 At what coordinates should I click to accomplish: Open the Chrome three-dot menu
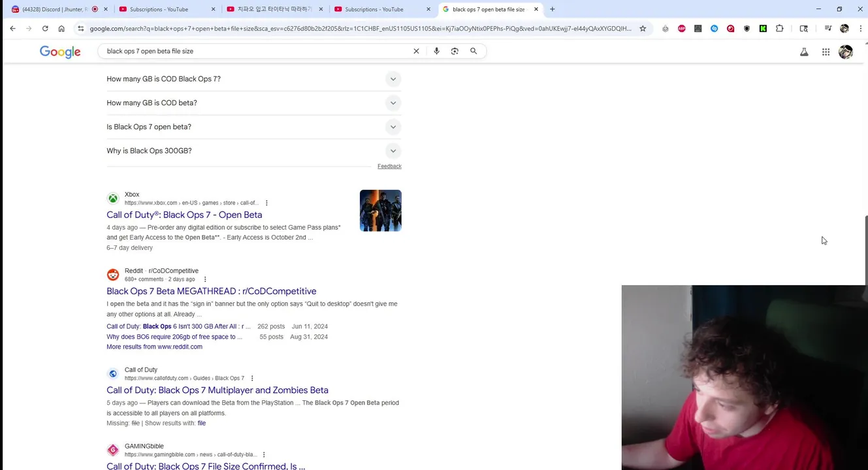860,28
